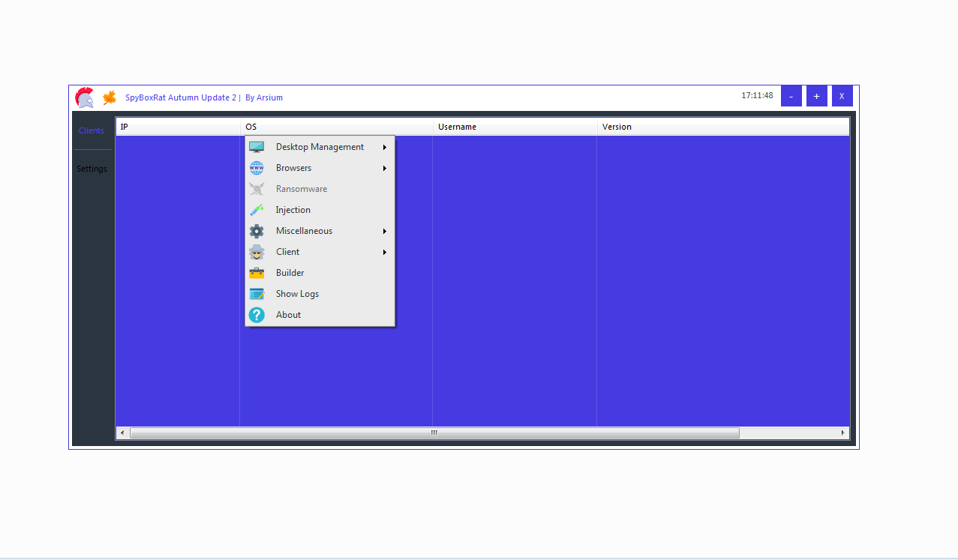The width and height of the screenshot is (958, 560).
Task: Click the helmet logo in title bar
Action: point(84,97)
